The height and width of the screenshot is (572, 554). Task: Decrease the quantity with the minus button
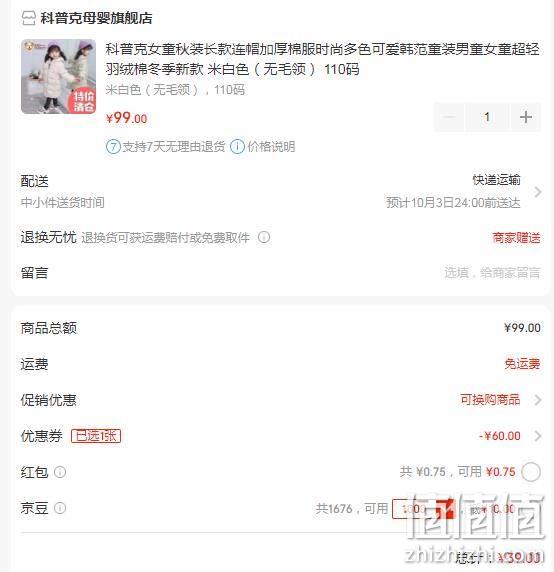click(x=449, y=117)
